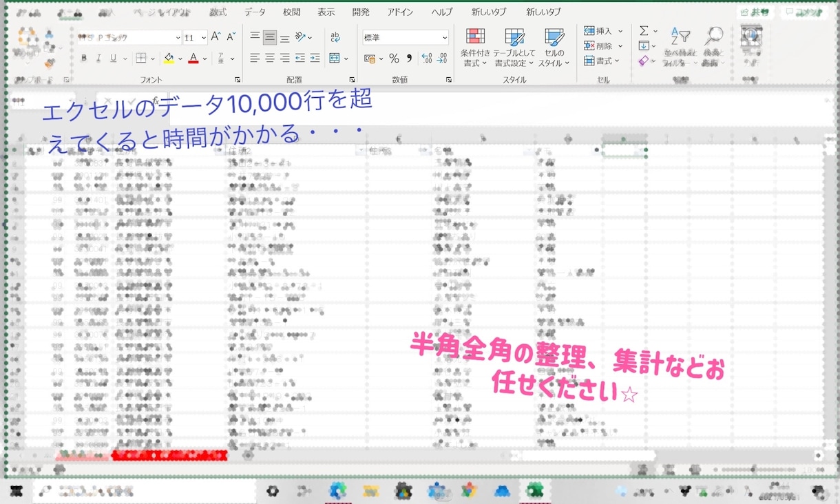Screen dimensions: 840x504
Task: Apply comma style
Action: click(x=409, y=59)
